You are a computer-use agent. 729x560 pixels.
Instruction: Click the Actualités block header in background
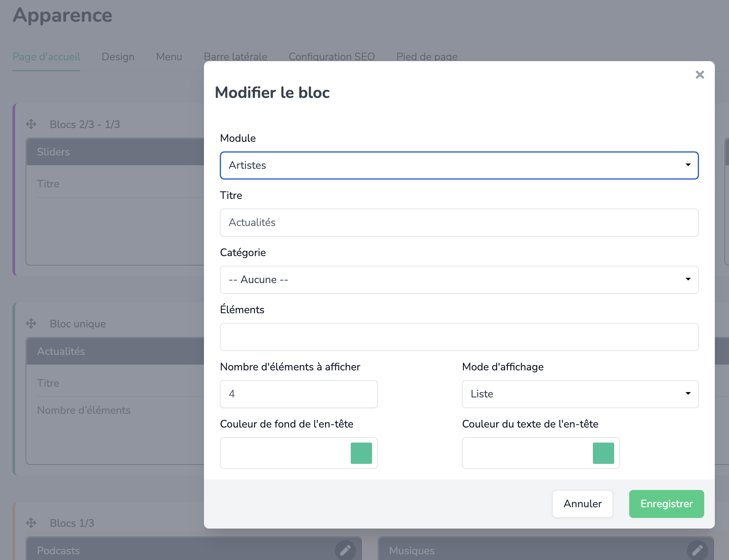point(115,351)
